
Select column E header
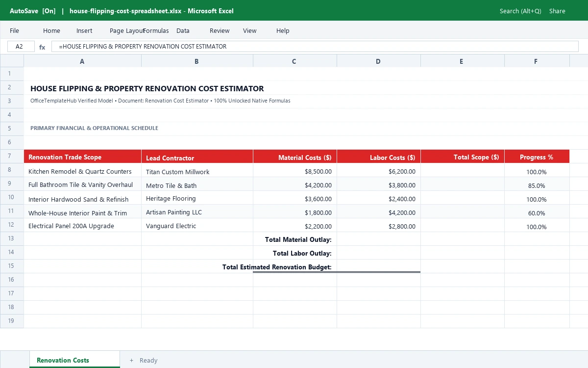[x=462, y=61]
